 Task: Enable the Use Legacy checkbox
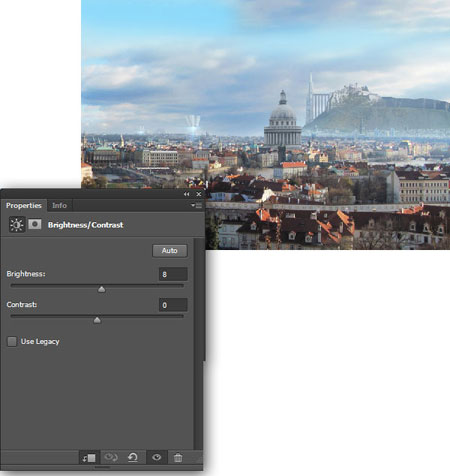(x=12, y=341)
